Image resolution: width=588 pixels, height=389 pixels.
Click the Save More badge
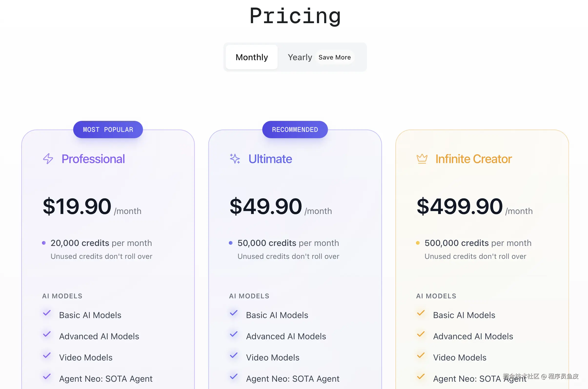pos(335,57)
